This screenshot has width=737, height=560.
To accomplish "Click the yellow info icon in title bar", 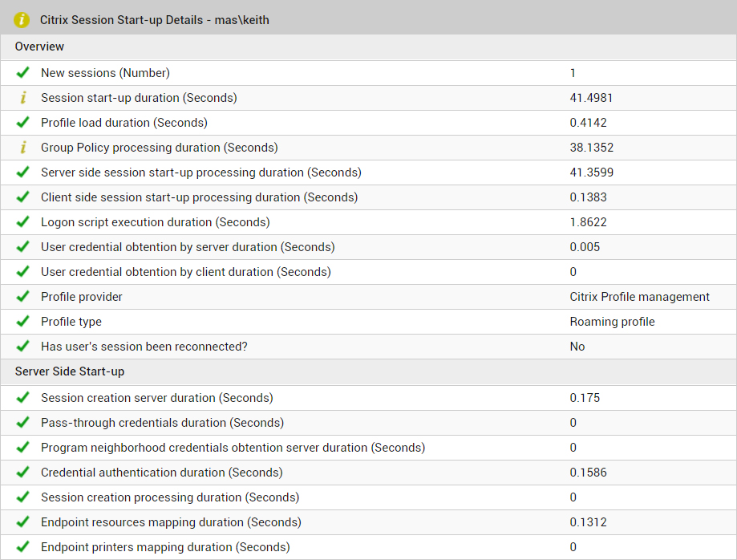I will click(x=22, y=20).
